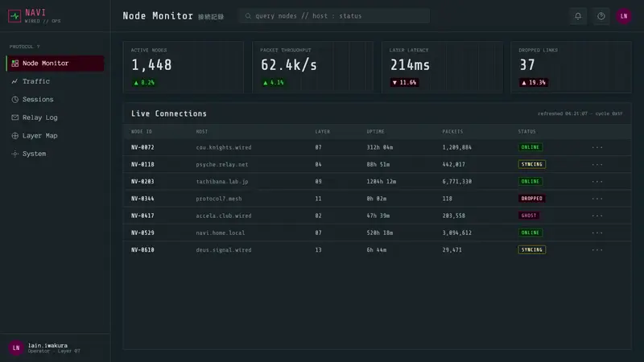Click the Traffic chart icon
The height and width of the screenshot is (362, 644).
tap(14, 81)
